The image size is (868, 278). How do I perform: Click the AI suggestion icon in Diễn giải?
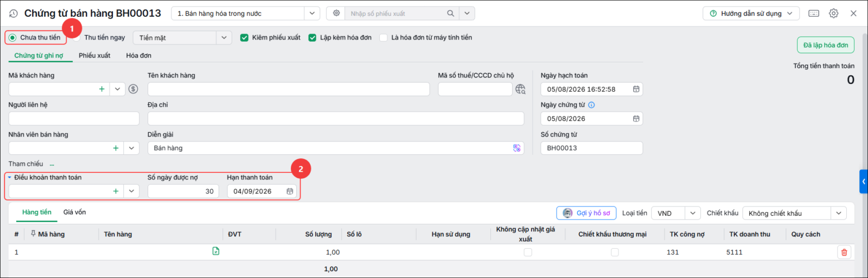point(516,148)
